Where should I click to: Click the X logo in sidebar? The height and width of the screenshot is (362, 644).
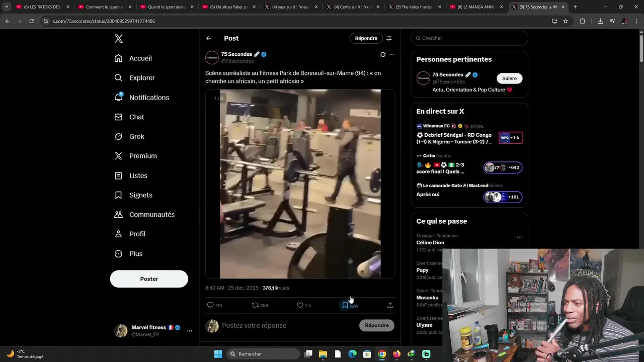118,39
